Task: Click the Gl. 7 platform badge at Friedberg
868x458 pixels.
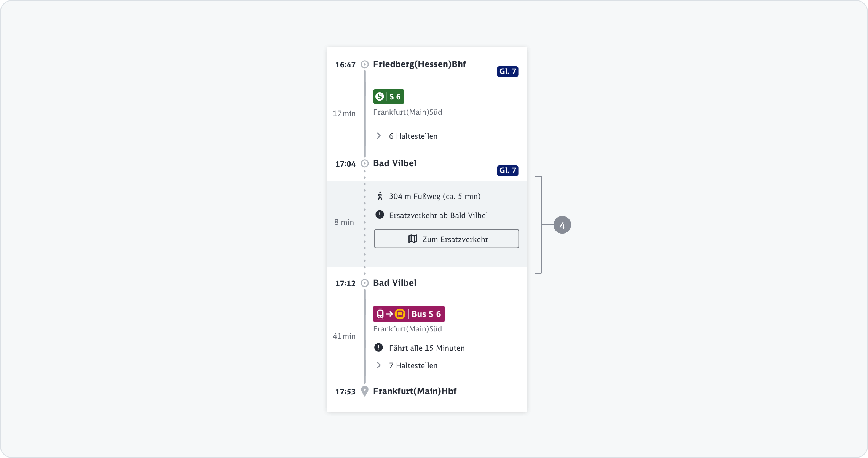Action: click(x=507, y=72)
